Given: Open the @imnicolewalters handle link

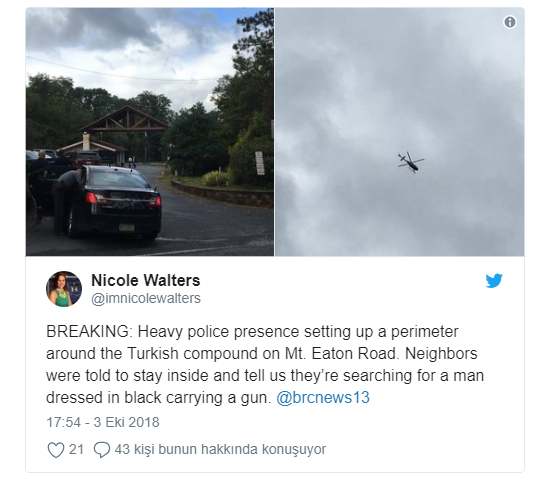Looking at the screenshot, I should coord(146,298).
